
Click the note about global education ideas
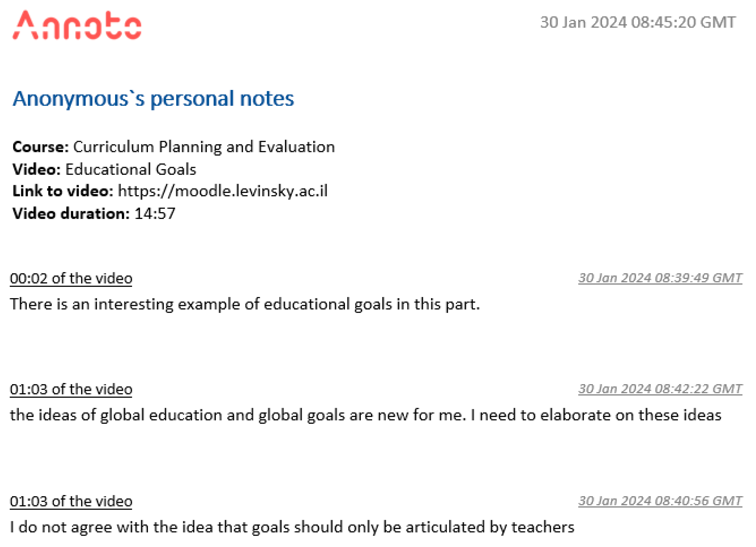coord(365,416)
